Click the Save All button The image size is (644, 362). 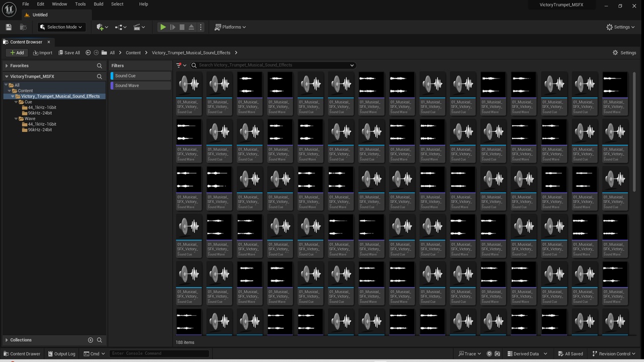click(69, 53)
